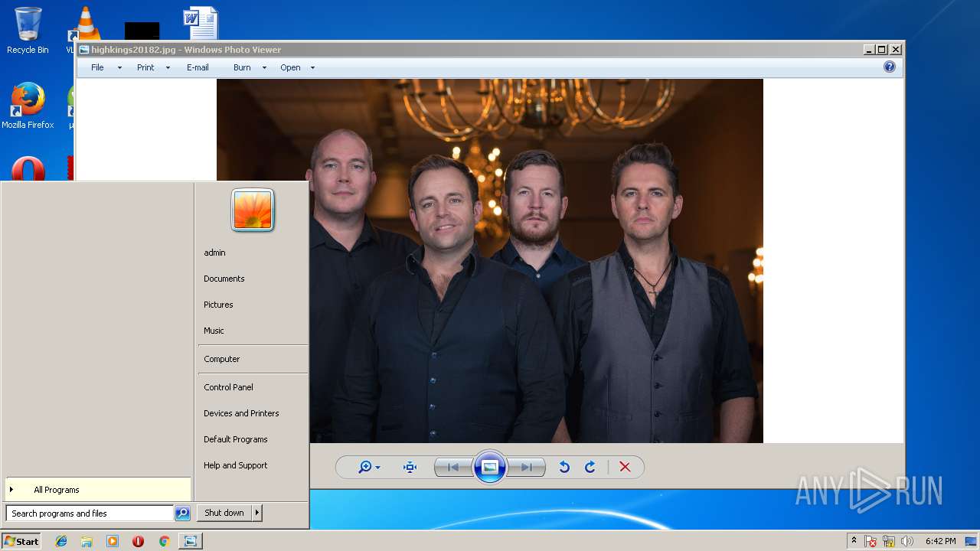Go to the previous photo
This screenshot has width=980, height=551.
(x=452, y=467)
